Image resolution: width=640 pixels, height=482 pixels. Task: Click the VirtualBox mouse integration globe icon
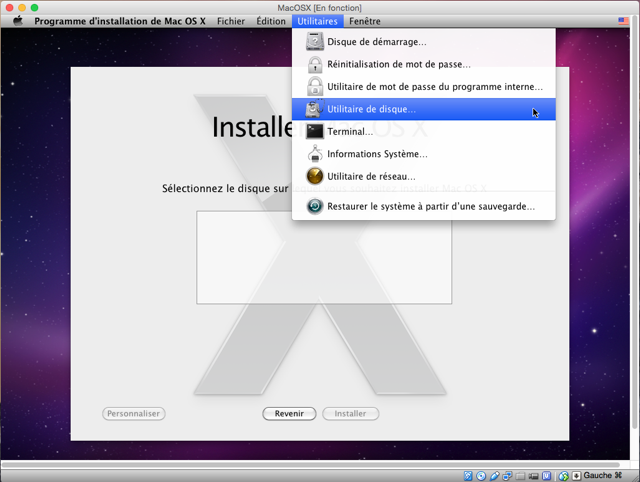click(x=564, y=476)
